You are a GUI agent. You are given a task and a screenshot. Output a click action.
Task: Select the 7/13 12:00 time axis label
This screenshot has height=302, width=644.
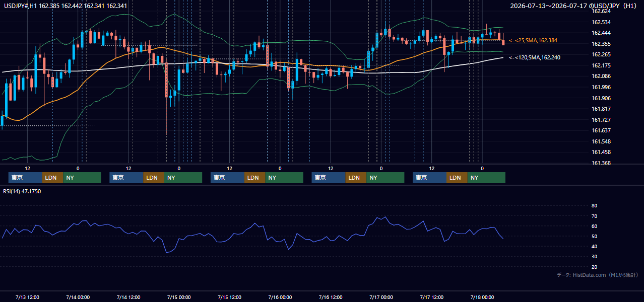[x=27, y=297]
